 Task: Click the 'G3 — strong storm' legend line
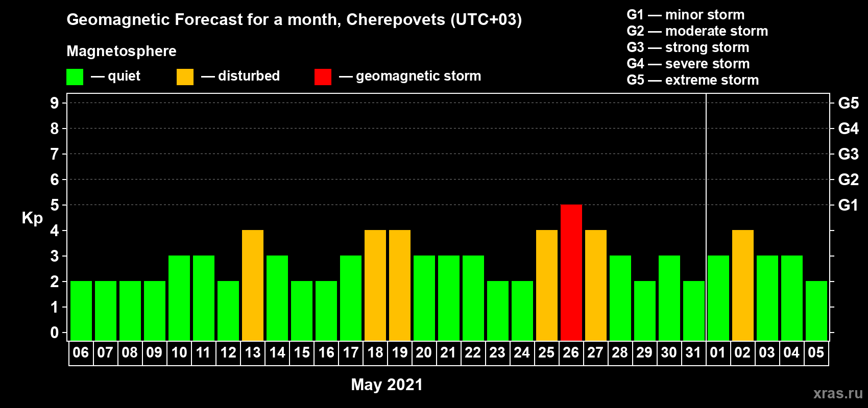coord(688,47)
